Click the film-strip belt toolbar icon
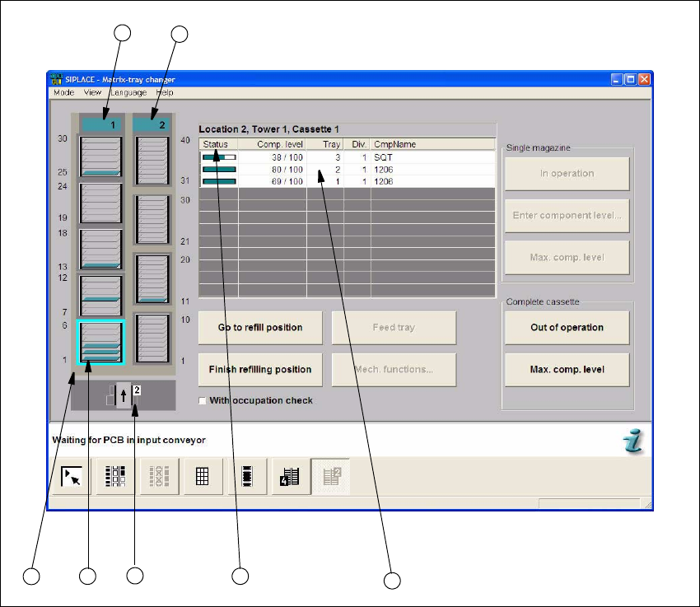Screen dimensions: 700x607 tap(247, 478)
